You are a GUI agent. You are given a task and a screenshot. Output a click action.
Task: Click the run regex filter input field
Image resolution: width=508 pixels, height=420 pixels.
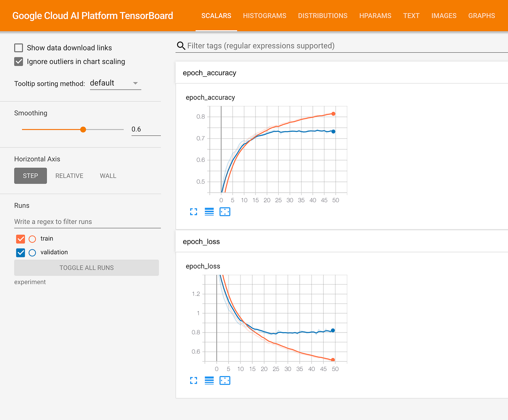(87, 221)
